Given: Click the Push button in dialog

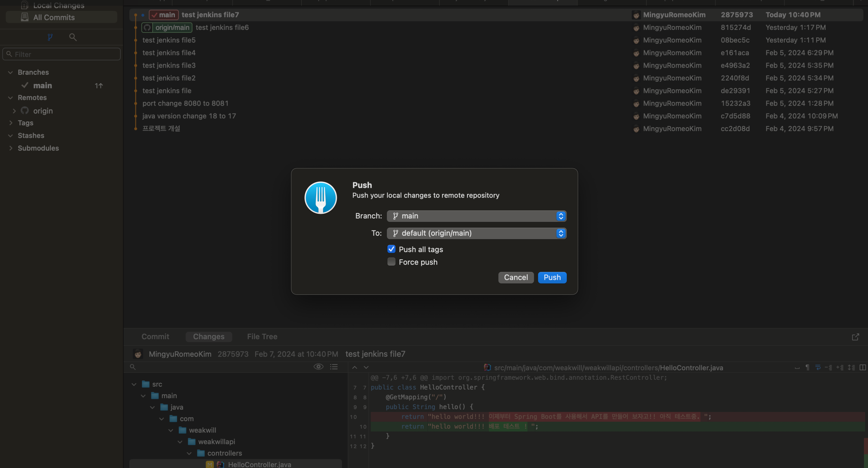Looking at the screenshot, I should point(552,278).
